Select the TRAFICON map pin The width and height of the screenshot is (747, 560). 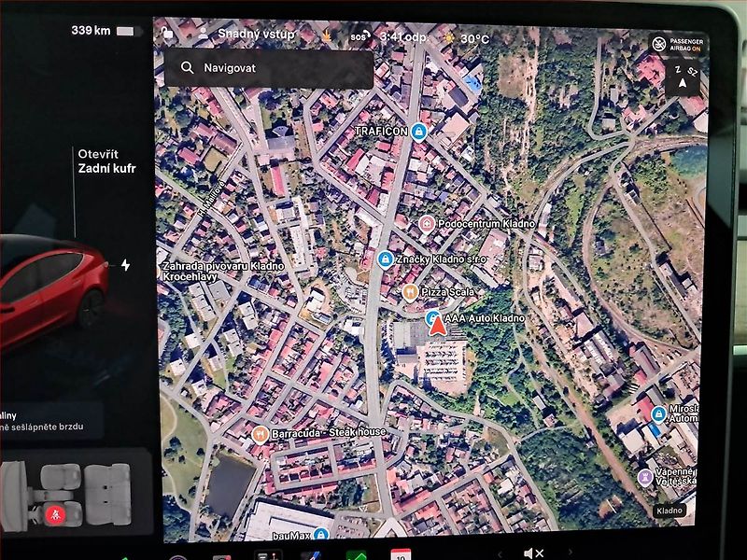click(418, 131)
